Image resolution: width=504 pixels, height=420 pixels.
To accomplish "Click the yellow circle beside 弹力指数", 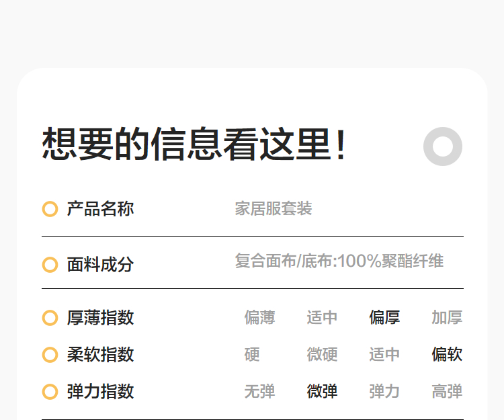I will 50,391.
